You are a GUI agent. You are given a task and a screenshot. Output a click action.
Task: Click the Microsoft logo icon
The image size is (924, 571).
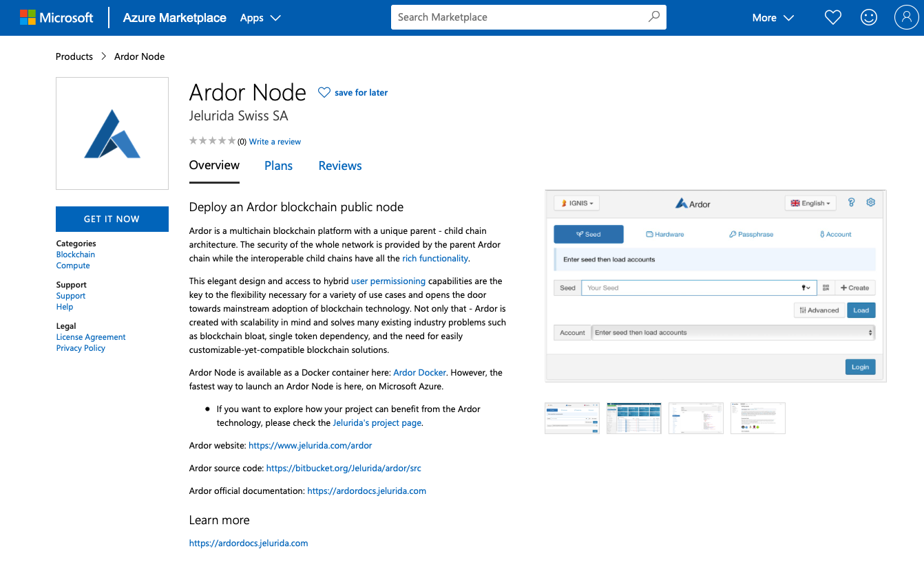point(29,17)
